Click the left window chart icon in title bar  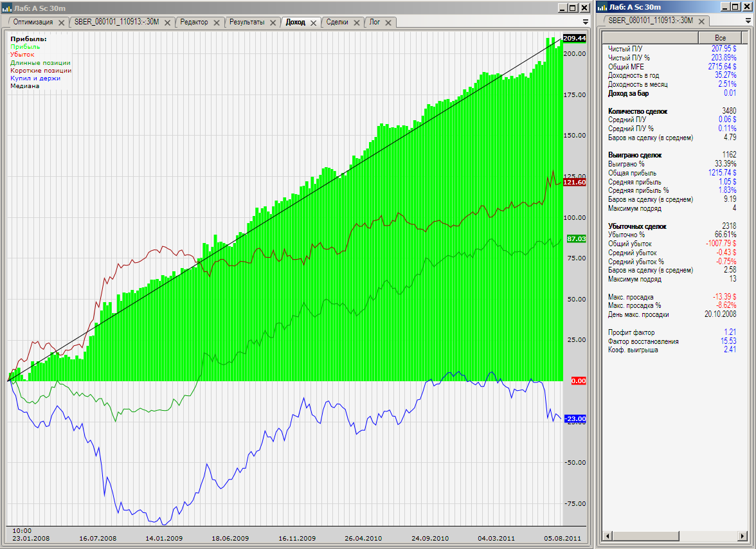point(6,8)
